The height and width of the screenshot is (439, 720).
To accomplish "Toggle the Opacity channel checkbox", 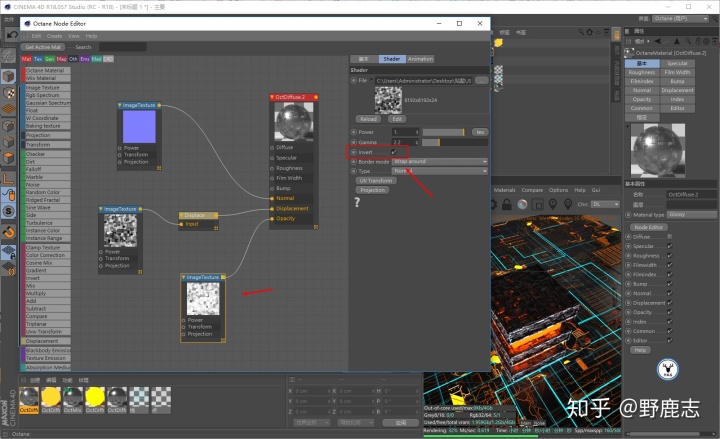I will [669, 312].
